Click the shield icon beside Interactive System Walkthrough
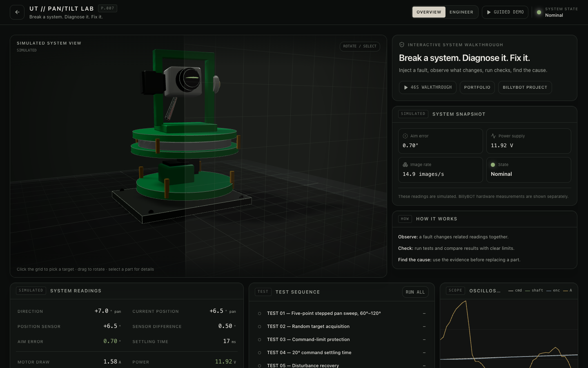 point(402,45)
